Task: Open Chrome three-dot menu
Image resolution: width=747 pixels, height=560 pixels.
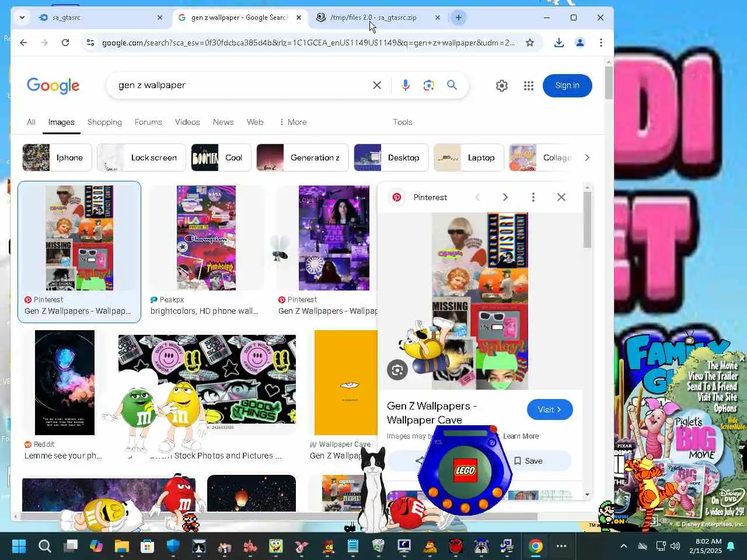Action: click(601, 43)
